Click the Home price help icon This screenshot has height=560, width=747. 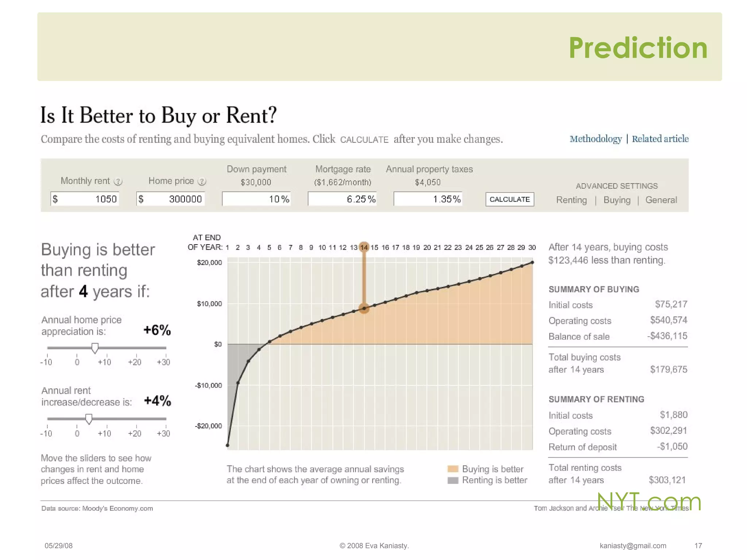pos(202,182)
